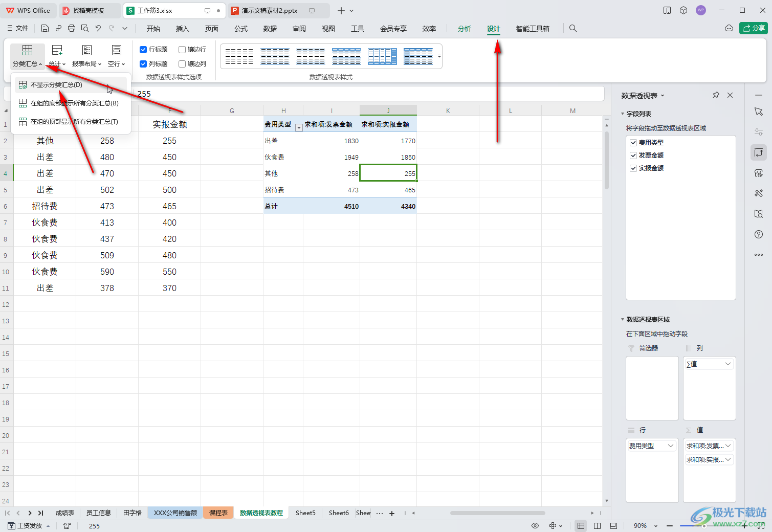
Task: Click the redo icon
Action: tap(112, 28)
